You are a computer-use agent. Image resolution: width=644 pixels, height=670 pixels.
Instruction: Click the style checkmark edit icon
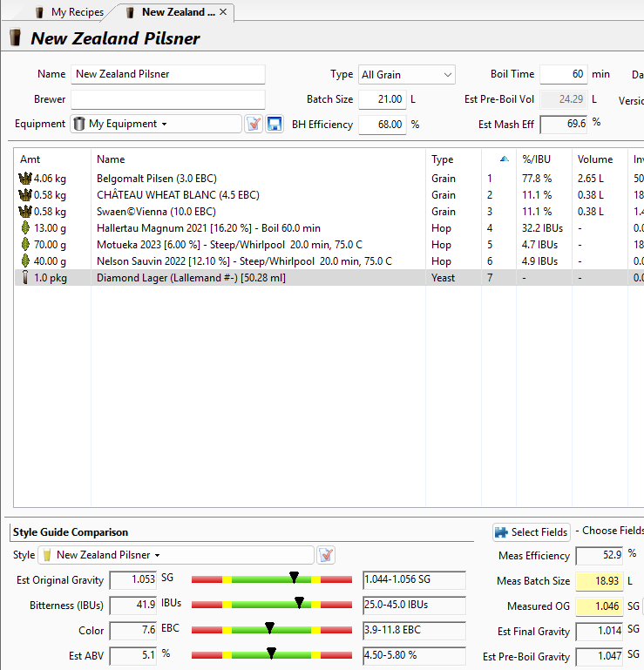[x=326, y=555]
